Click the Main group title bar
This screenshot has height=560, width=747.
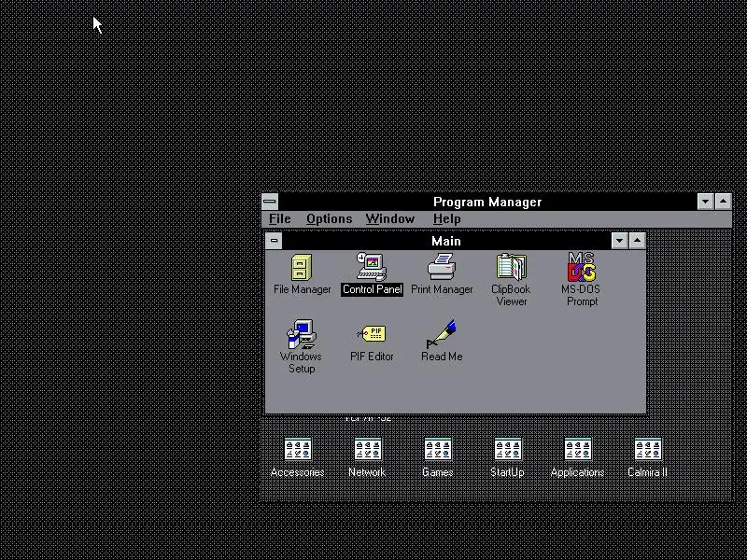[x=446, y=241]
